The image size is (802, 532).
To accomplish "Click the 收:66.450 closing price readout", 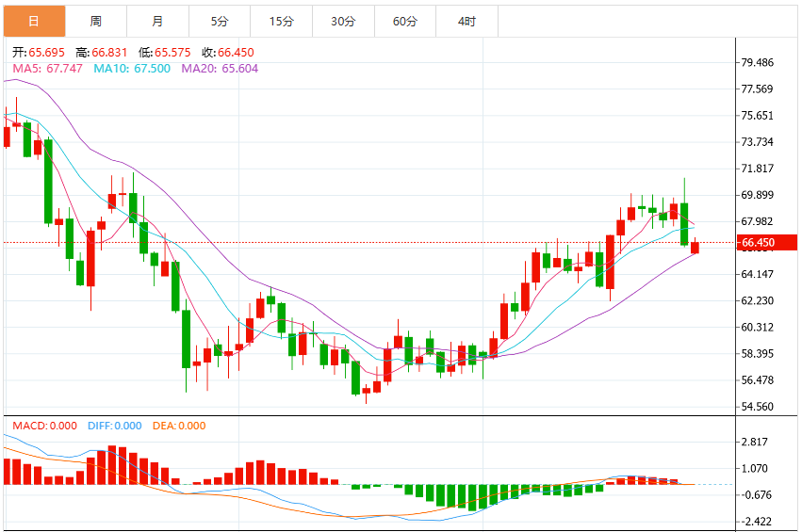I will coord(228,52).
